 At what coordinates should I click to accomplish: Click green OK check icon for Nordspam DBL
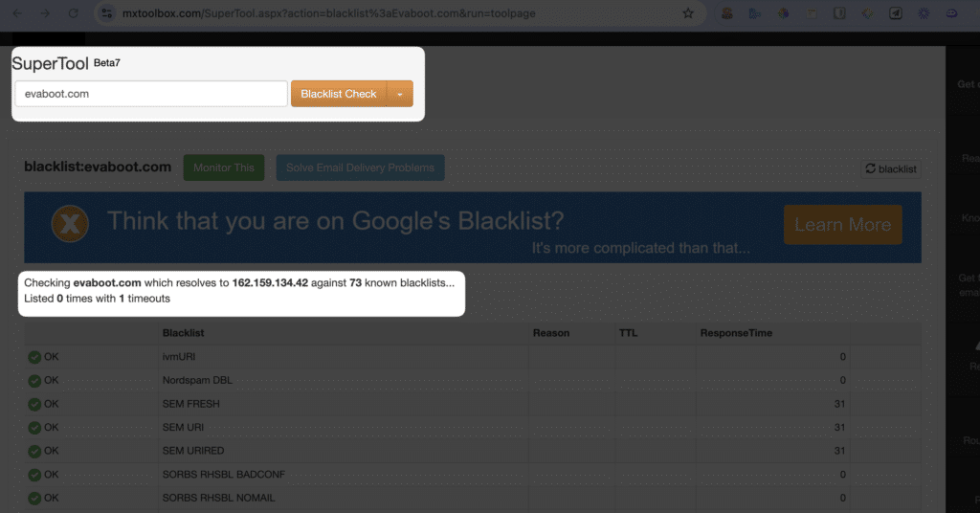[34, 381]
